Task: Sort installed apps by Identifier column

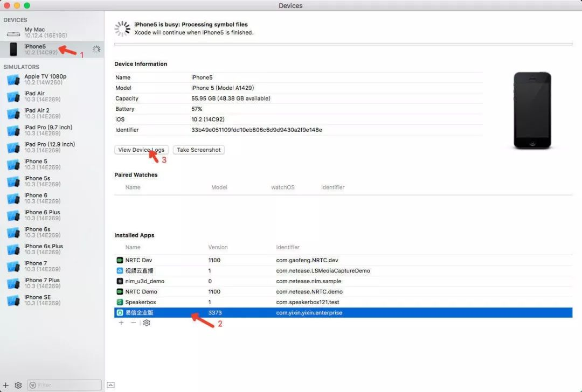Action: (x=288, y=247)
